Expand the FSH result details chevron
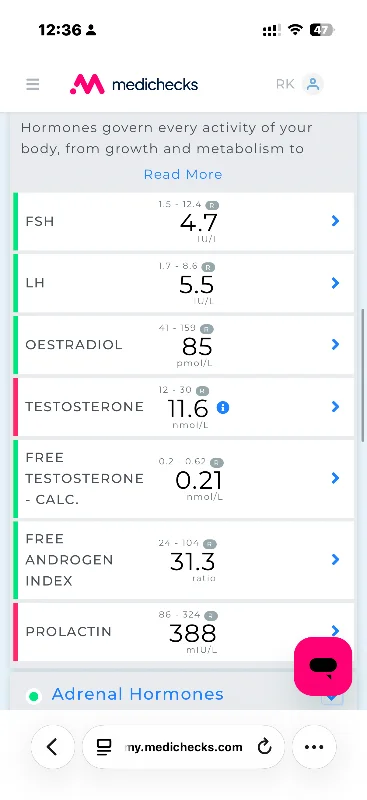Viewport: 367px width, 800px height. (335, 221)
